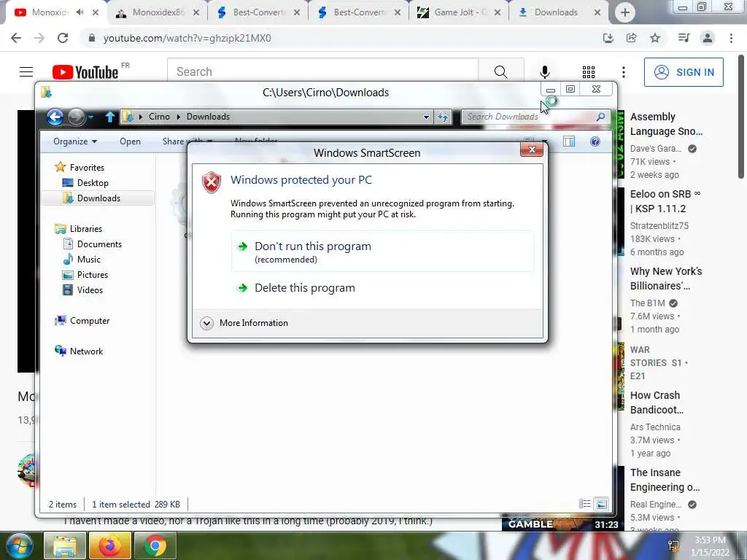Open Chrome from taskbar

point(155,545)
